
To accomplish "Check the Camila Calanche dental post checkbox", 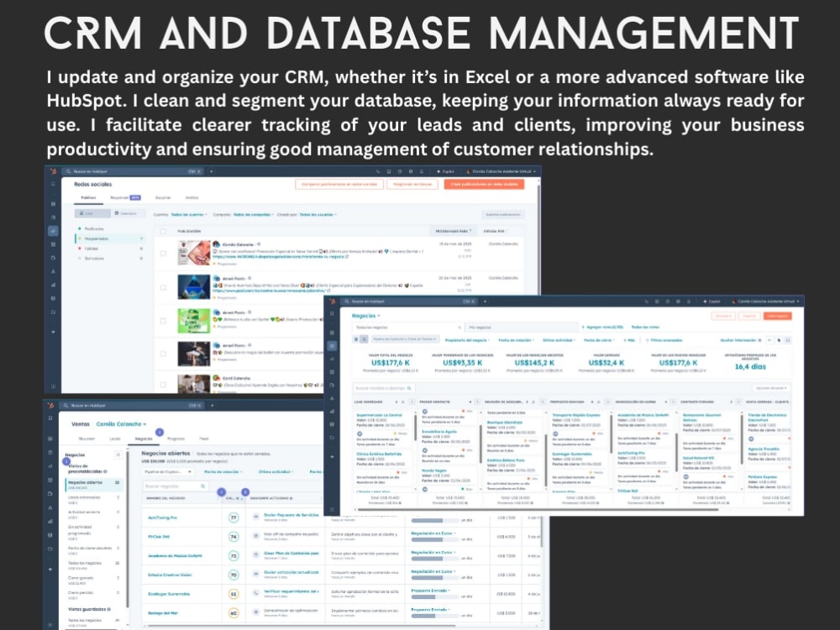I will (164, 253).
